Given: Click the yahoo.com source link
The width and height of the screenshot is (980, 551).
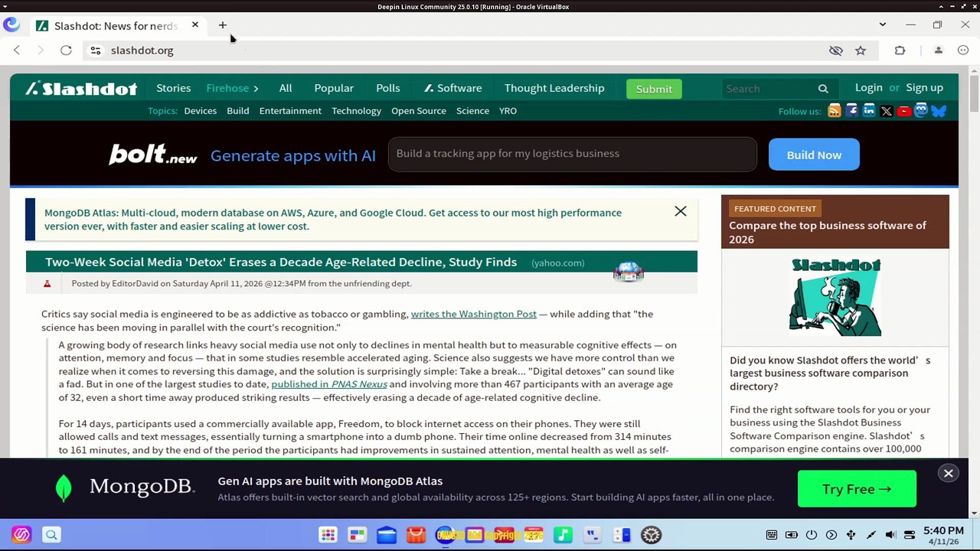Looking at the screenshot, I should coord(558,262).
